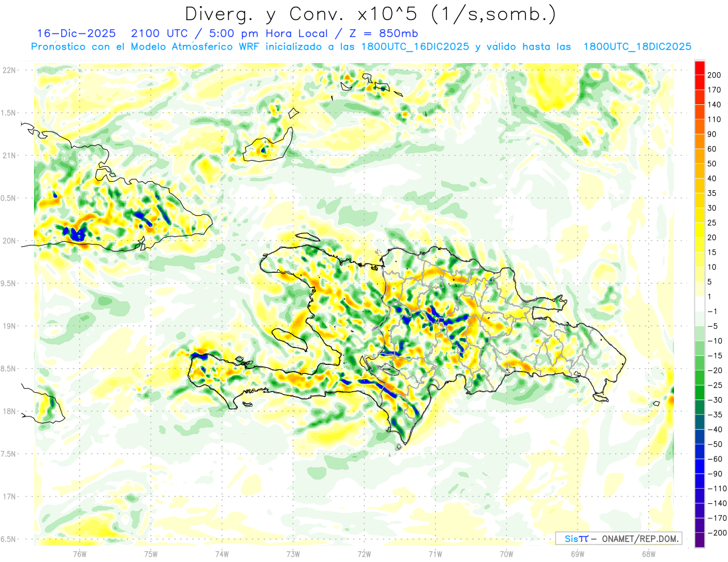Click the 76W longitude label
Viewport: 728px width, 562px height.
[x=79, y=554]
